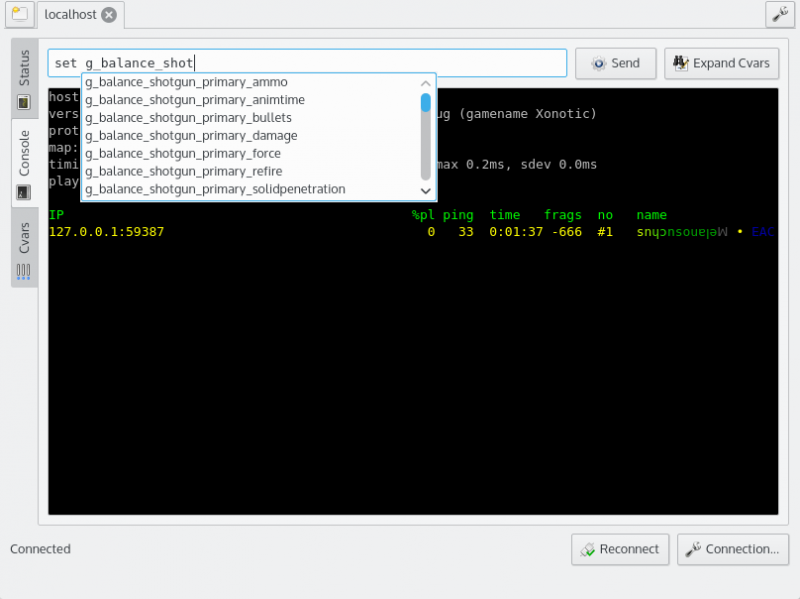
Task: Click the suggestion list scroll-down arrow
Action: click(x=426, y=191)
